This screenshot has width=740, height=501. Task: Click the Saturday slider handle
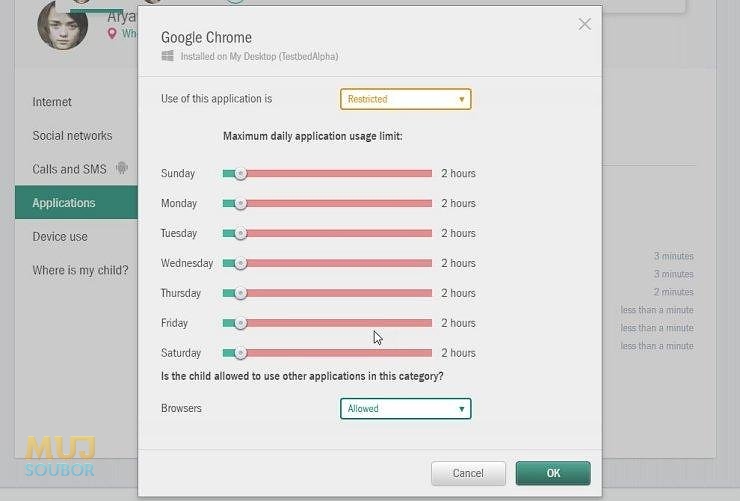coord(240,353)
